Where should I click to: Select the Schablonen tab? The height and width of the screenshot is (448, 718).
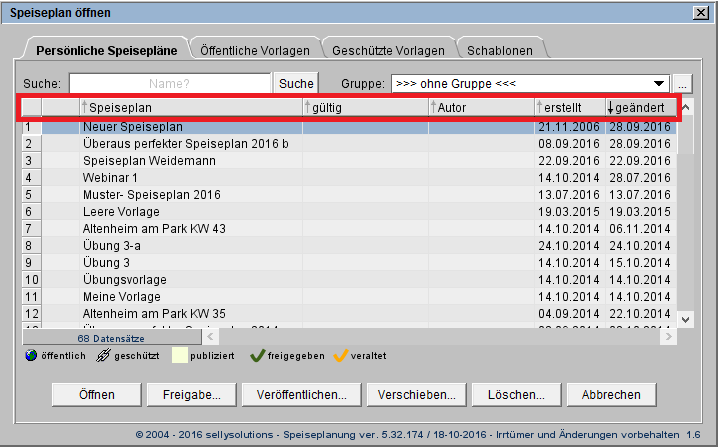[x=500, y=49]
